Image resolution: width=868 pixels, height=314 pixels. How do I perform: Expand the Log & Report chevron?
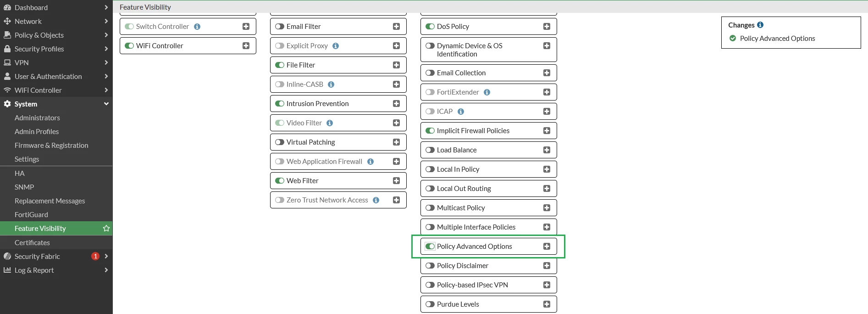[106, 270]
